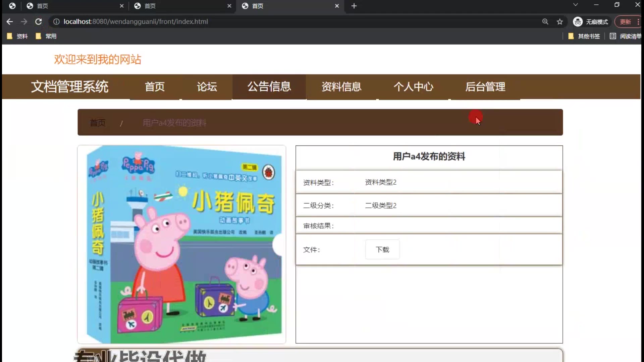Image resolution: width=644 pixels, height=362 pixels.
Task: Click the 下载 file download button
Action: click(382, 249)
